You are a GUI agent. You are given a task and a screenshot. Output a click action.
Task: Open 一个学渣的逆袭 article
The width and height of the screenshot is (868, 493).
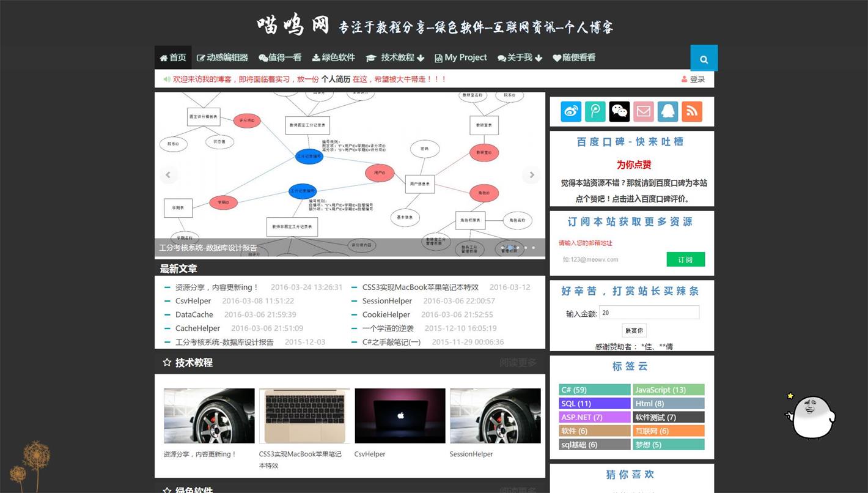point(388,328)
